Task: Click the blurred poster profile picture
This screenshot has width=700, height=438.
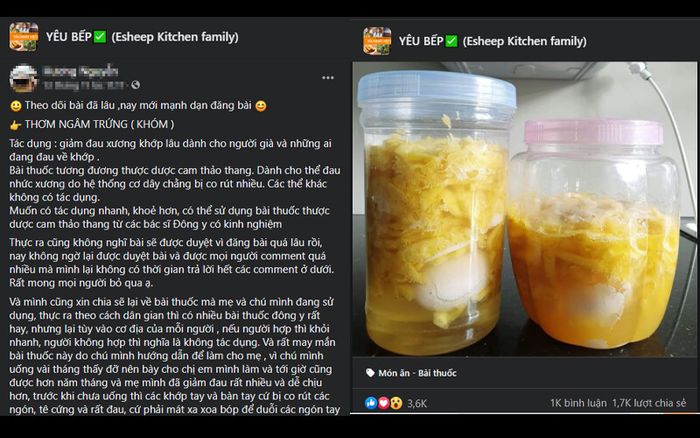Action: [x=23, y=78]
